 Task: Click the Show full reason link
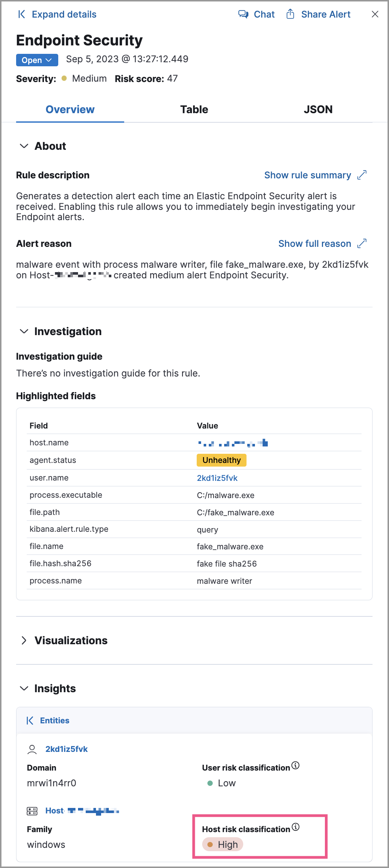[x=314, y=244]
